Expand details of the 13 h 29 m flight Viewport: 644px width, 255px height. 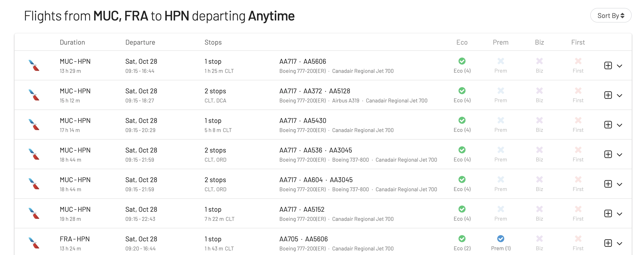(619, 66)
